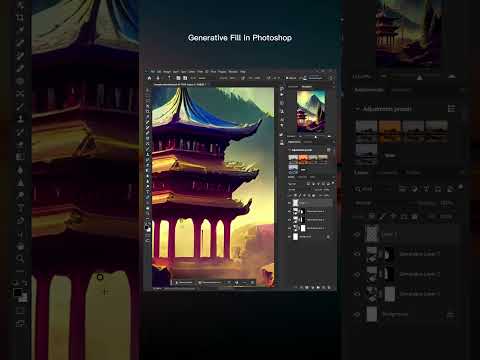Click list view icon beside enlarged Adjustments presets

click(x=452, y=109)
